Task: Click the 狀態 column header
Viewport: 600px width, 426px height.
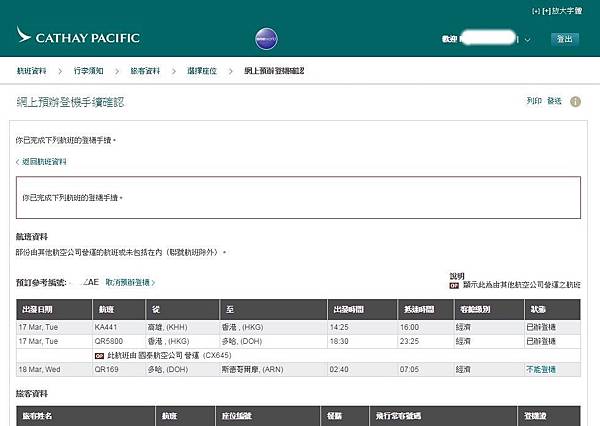Action: coord(552,309)
